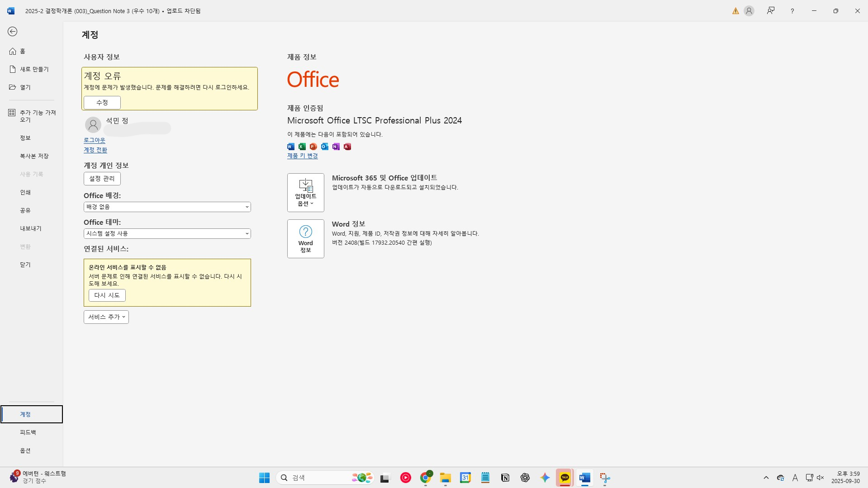Click the 수정 button for the account error
868x488 pixels.
tap(102, 103)
